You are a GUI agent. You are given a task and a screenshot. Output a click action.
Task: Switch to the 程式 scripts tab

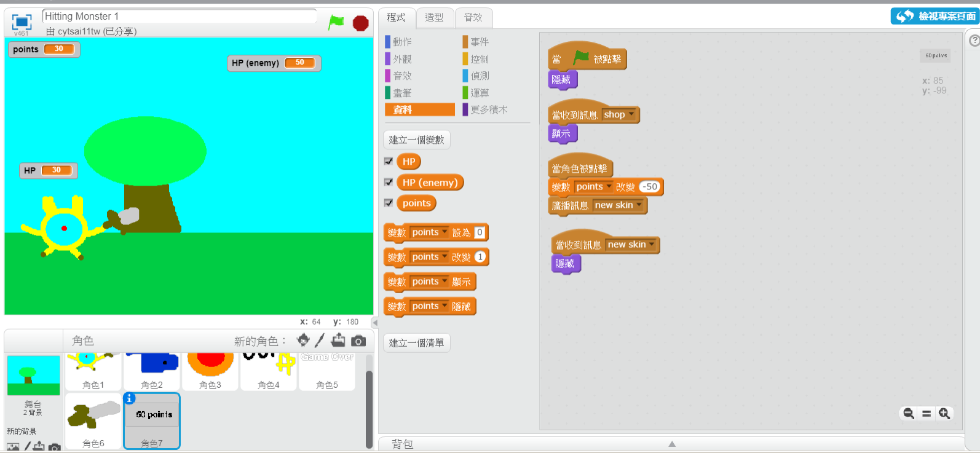[x=397, y=17]
